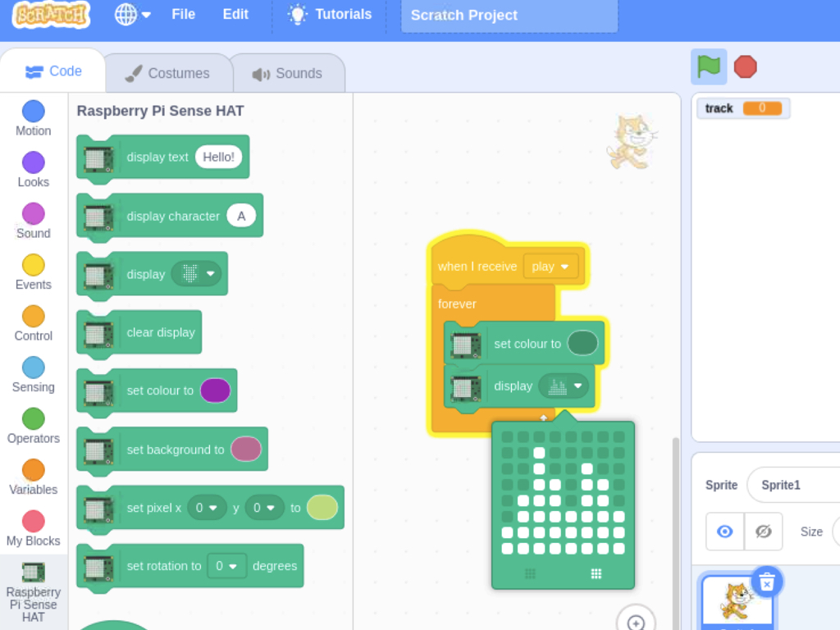This screenshot has width=840, height=630.
Task: Click the Scratch Project title field
Action: (509, 15)
